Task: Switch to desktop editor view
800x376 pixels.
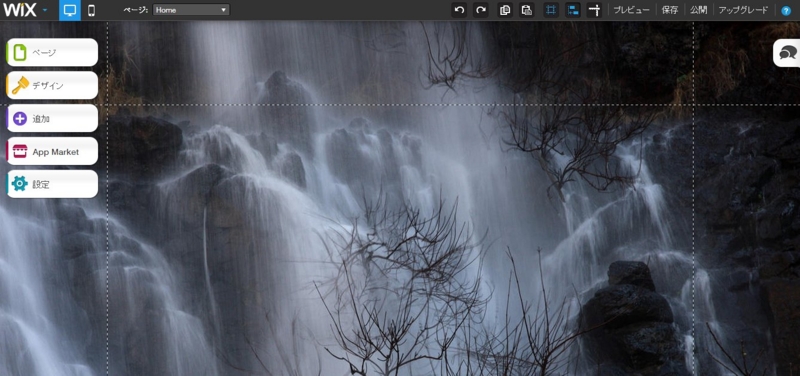Action: [70, 10]
